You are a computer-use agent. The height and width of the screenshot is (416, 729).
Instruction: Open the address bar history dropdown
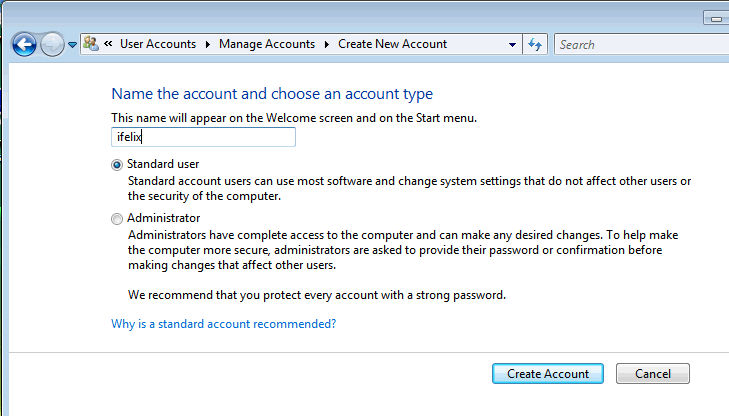(x=512, y=44)
